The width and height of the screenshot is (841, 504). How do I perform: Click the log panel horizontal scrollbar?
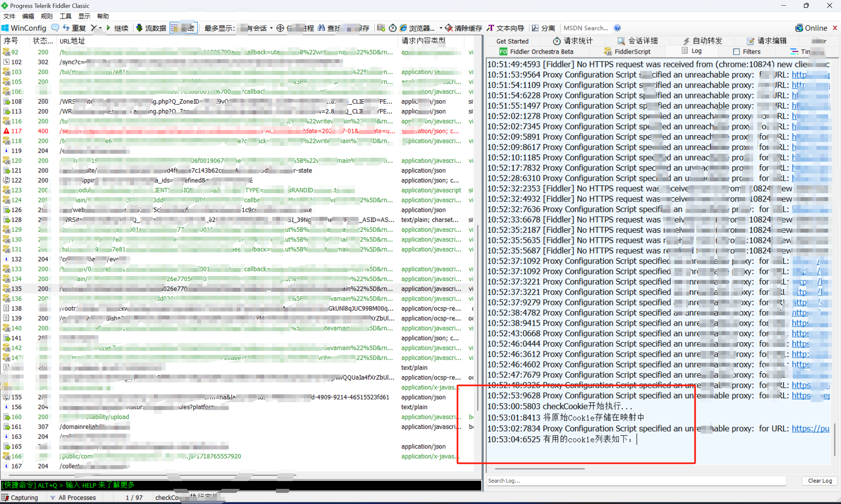[x=540, y=469]
